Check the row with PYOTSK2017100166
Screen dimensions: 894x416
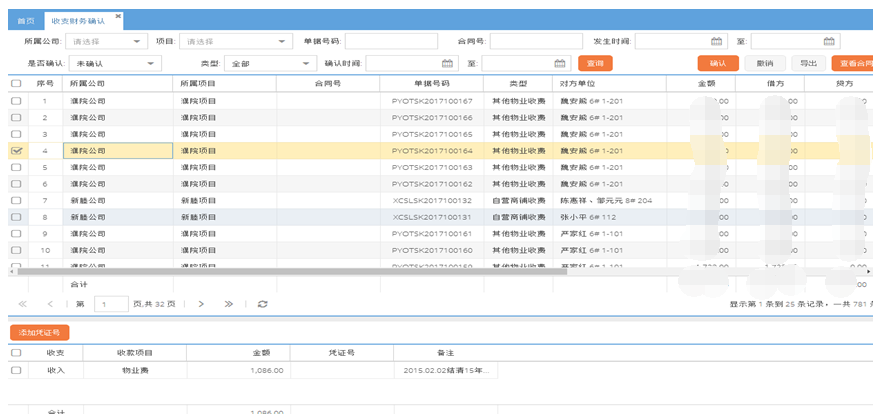[17, 117]
